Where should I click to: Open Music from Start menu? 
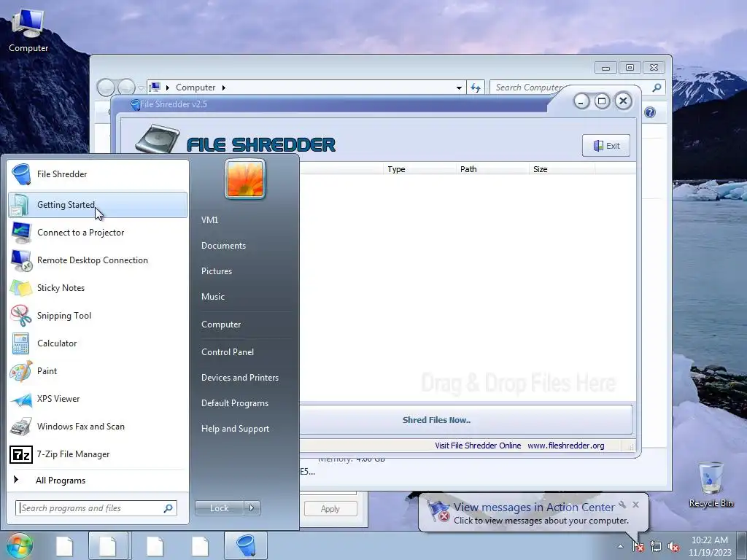(x=213, y=297)
